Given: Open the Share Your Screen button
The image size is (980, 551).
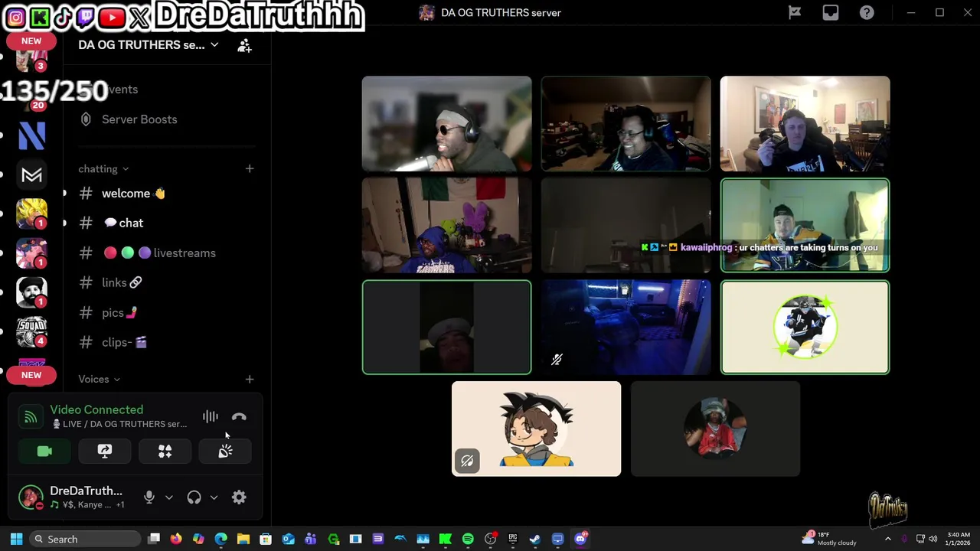Looking at the screenshot, I should [x=105, y=452].
